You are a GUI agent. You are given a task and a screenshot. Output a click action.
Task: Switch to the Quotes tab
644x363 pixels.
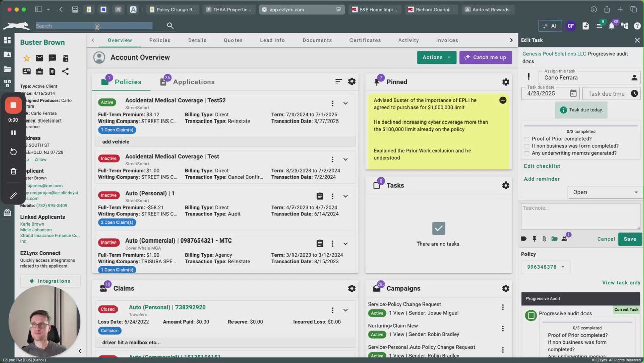pyautogui.click(x=233, y=40)
